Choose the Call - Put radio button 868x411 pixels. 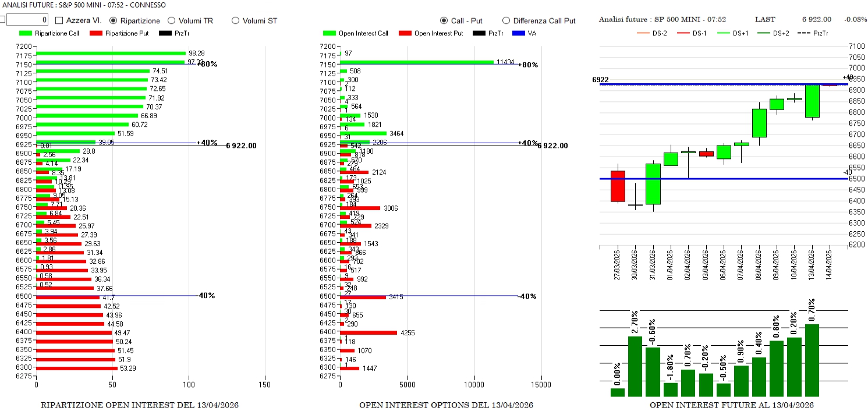point(445,20)
